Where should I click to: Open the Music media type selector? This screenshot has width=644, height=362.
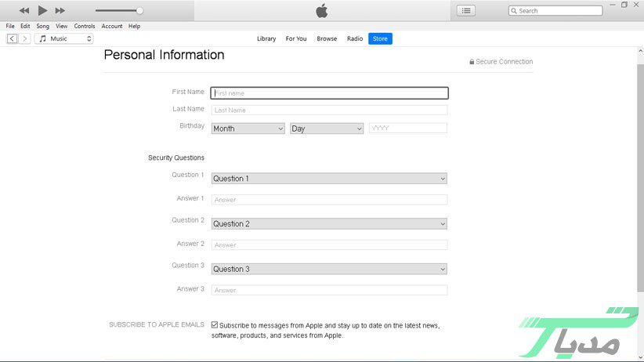point(64,38)
